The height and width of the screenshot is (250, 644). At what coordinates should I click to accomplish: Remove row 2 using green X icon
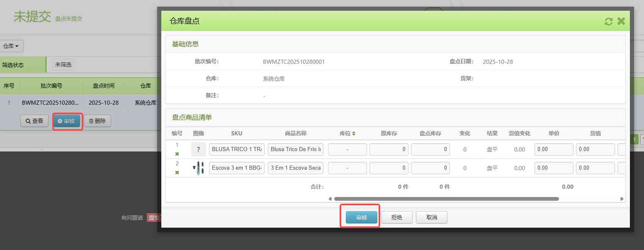(x=177, y=173)
